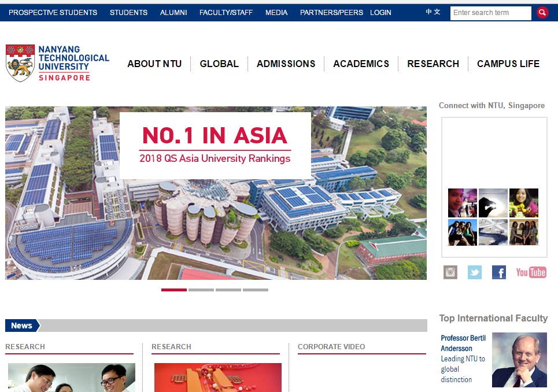Open the 2018 QS Asia University Rankings text
This screenshot has height=392, width=558.
(x=215, y=158)
